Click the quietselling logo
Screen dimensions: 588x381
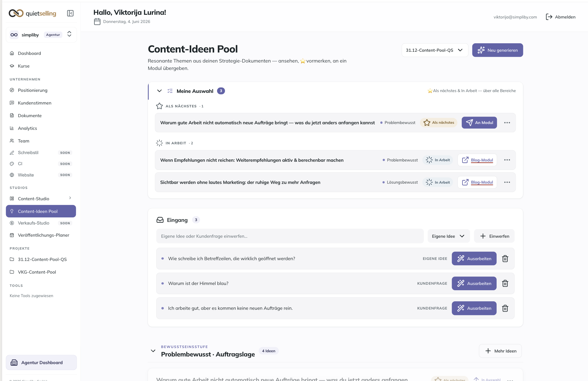tap(32, 13)
